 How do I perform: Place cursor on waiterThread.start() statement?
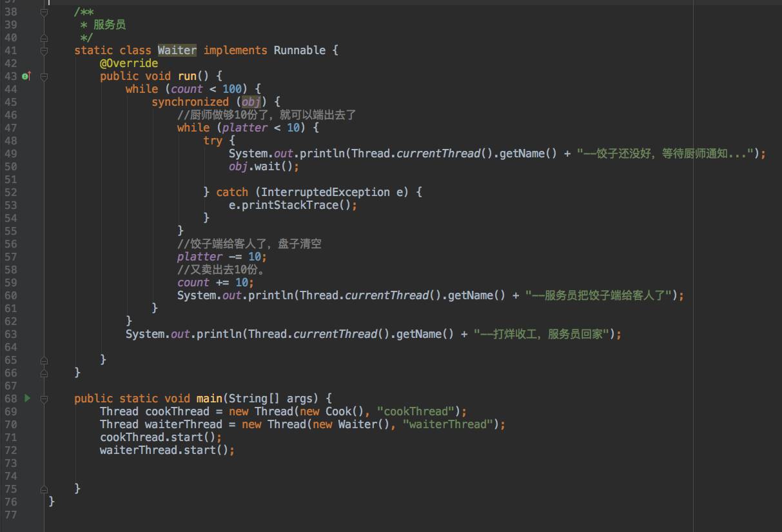click(168, 450)
